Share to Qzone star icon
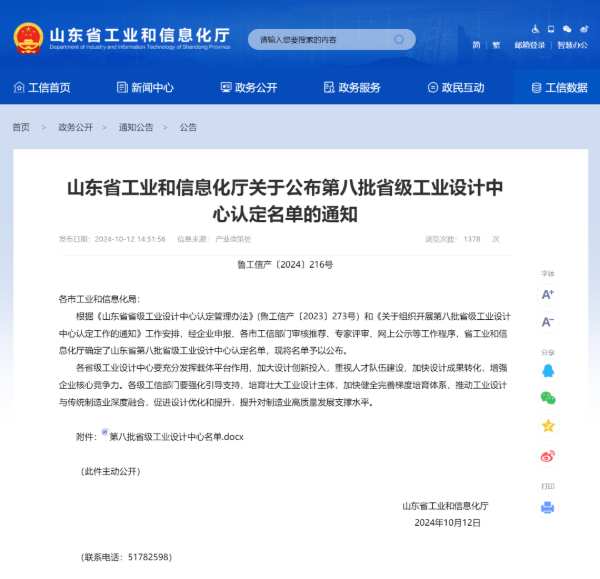This screenshot has height=579, width=600. (548, 425)
